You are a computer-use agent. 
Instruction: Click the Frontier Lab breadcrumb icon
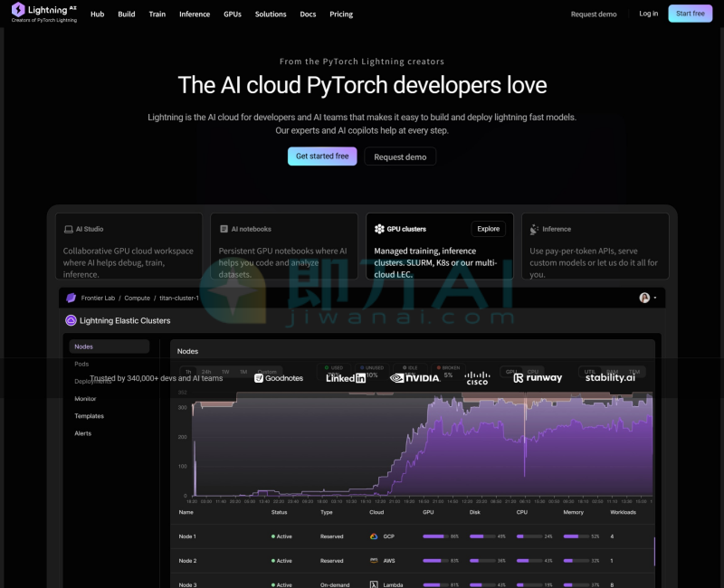pyautogui.click(x=71, y=298)
